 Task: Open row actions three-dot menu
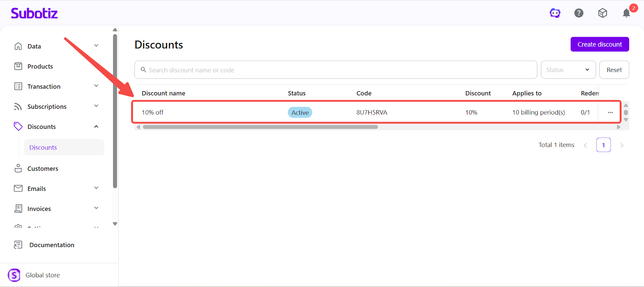click(610, 113)
